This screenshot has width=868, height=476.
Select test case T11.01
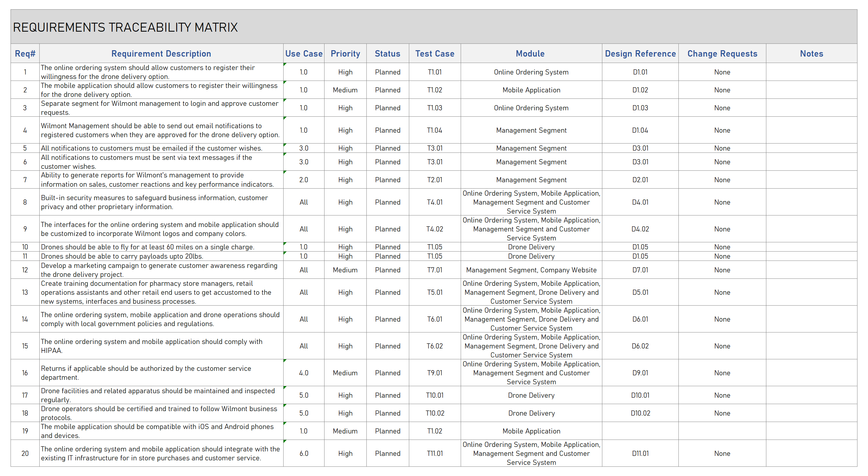coord(435,453)
